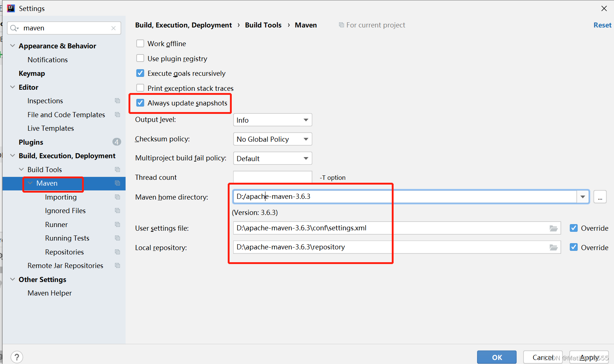Click Build, Execution, Deployment breadcrumb
Screen dimensions: 614x364
(x=183, y=25)
